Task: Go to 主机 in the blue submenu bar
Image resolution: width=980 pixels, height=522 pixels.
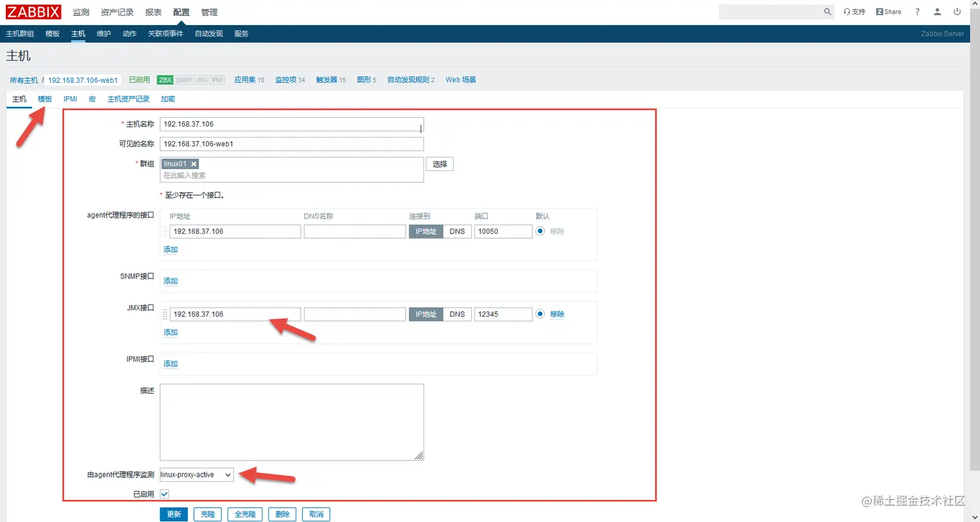Action: pos(78,34)
